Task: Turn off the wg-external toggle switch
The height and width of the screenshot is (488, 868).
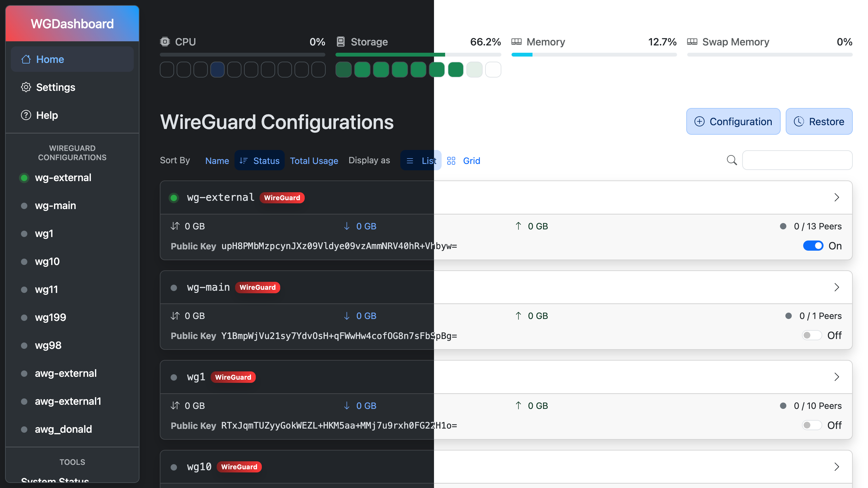Action: (813, 246)
